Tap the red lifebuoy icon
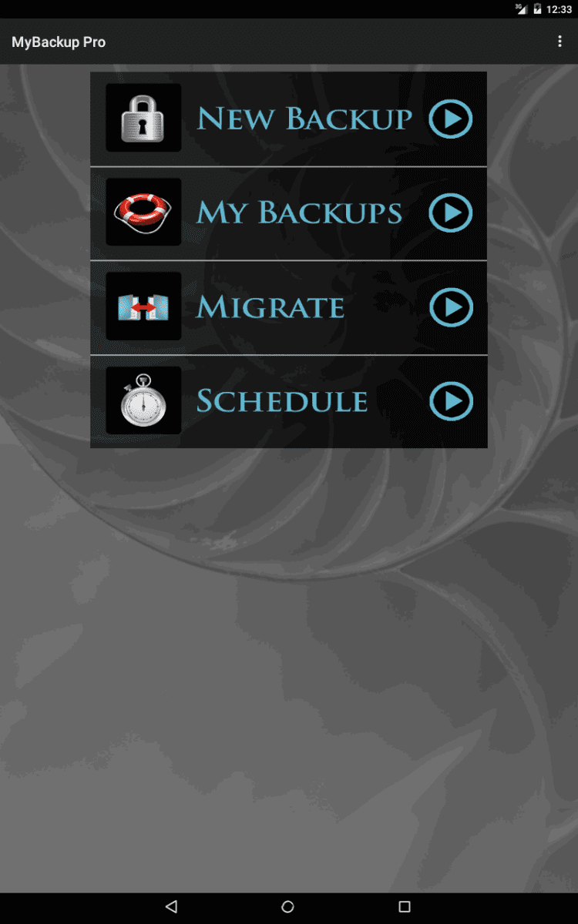The height and width of the screenshot is (924, 578). (143, 212)
